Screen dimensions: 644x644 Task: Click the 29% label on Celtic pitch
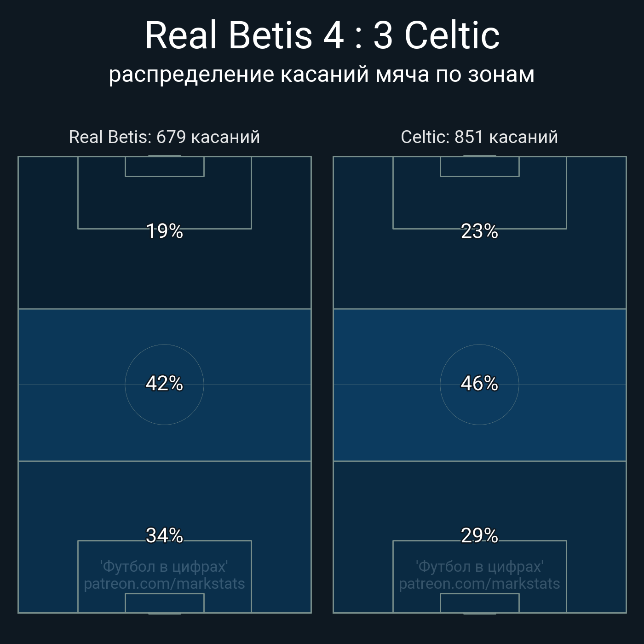click(479, 535)
